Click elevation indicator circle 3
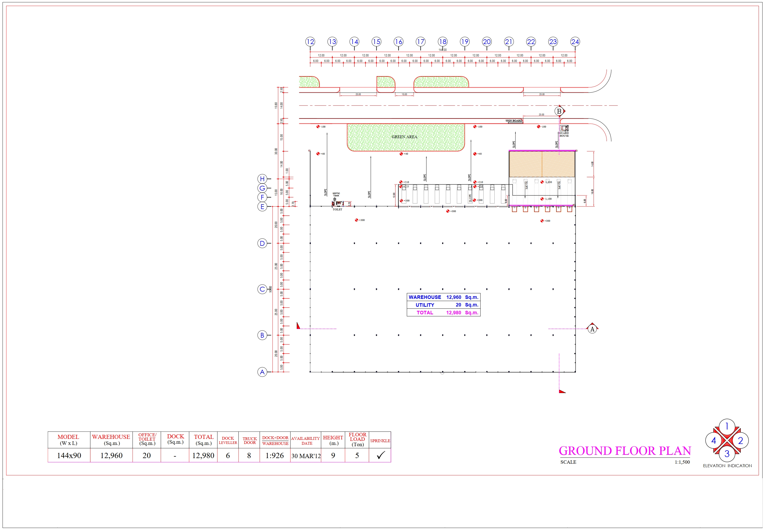 tap(727, 454)
